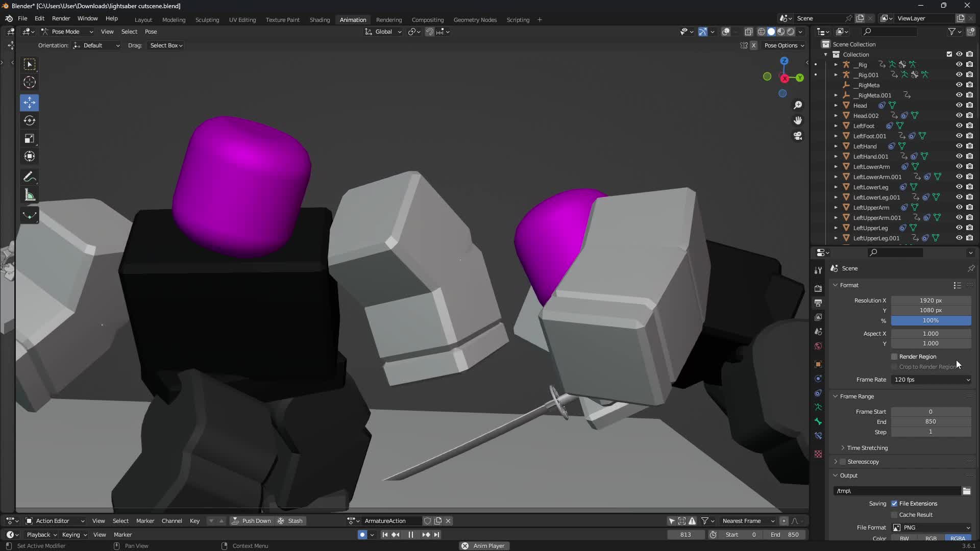Click the Stash button
This screenshot has height=551, width=980.
290,521
